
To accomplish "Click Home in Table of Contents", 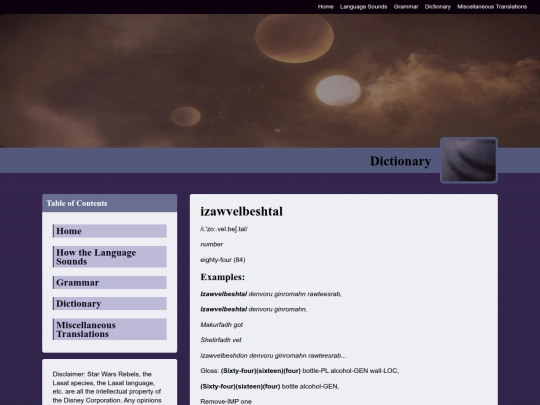I will (110, 231).
